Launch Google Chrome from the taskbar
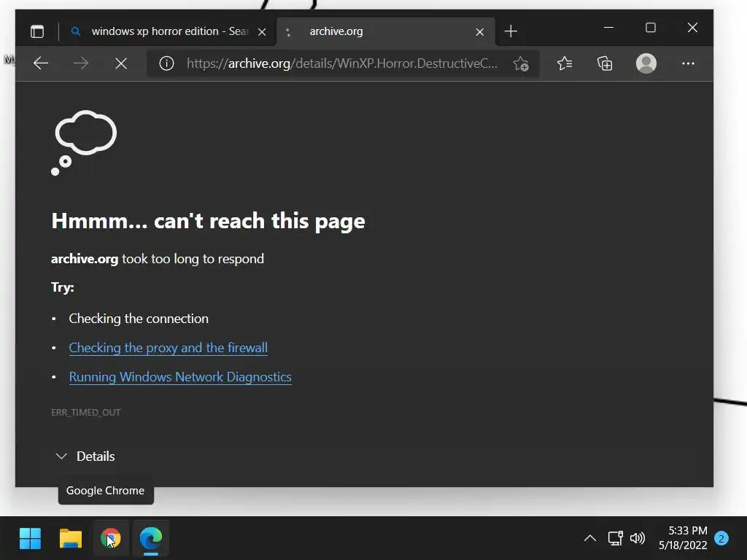 pyautogui.click(x=111, y=539)
